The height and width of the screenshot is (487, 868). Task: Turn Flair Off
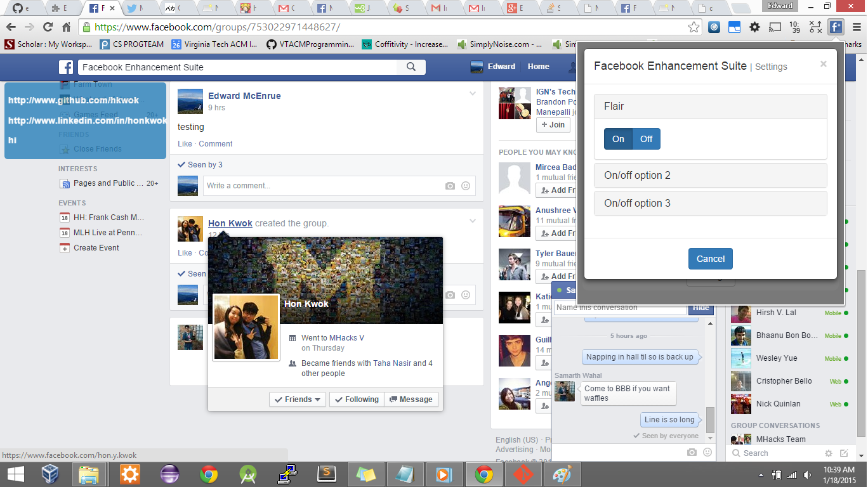click(647, 139)
